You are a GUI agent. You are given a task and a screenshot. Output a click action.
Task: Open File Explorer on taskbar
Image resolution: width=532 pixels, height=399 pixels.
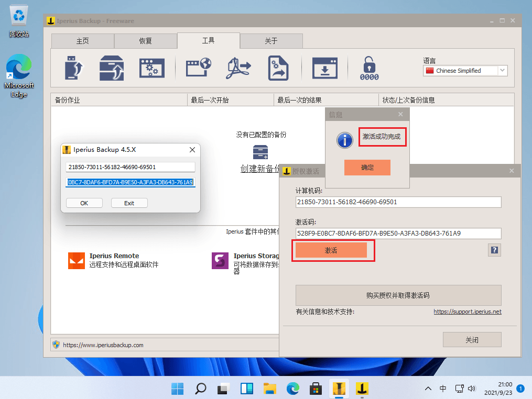point(270,389)
